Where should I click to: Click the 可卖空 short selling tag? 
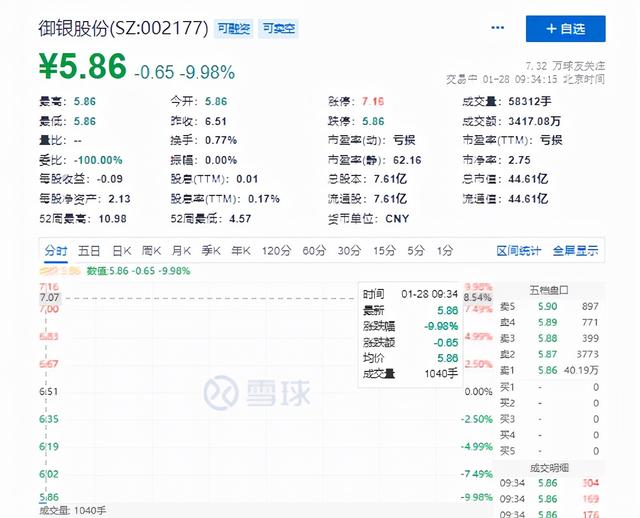pyautogui.click(x=278, y=29)
